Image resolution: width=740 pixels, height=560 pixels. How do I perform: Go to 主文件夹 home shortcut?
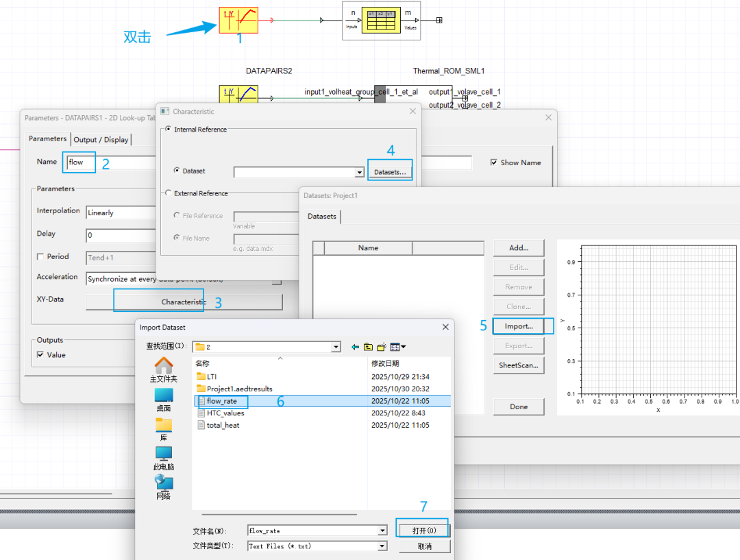[x=164, y=369]
